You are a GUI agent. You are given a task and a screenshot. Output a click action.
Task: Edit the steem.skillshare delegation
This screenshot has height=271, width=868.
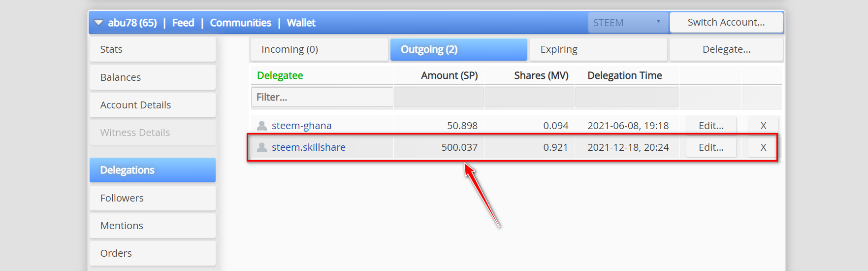[x=711, y=147]
